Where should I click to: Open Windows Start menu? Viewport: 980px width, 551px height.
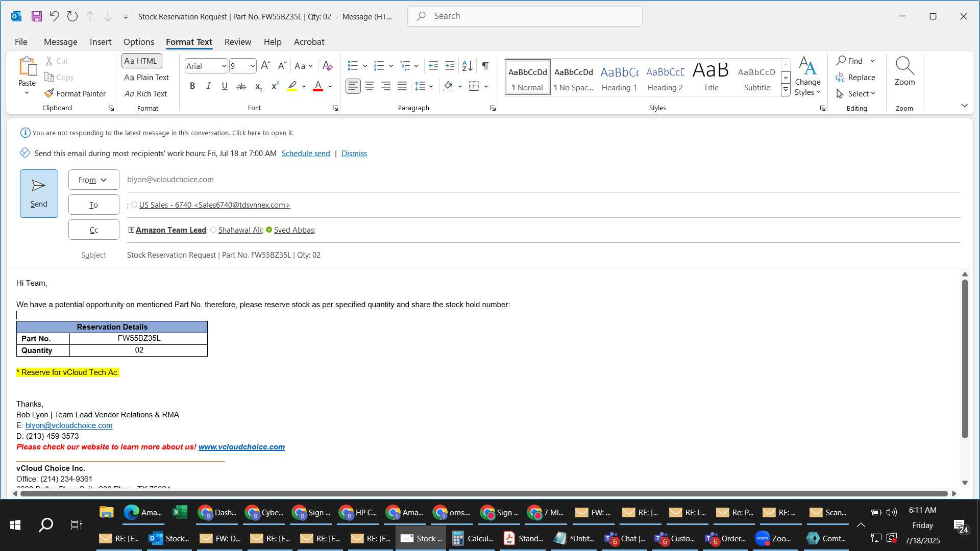tap(15, 524)
